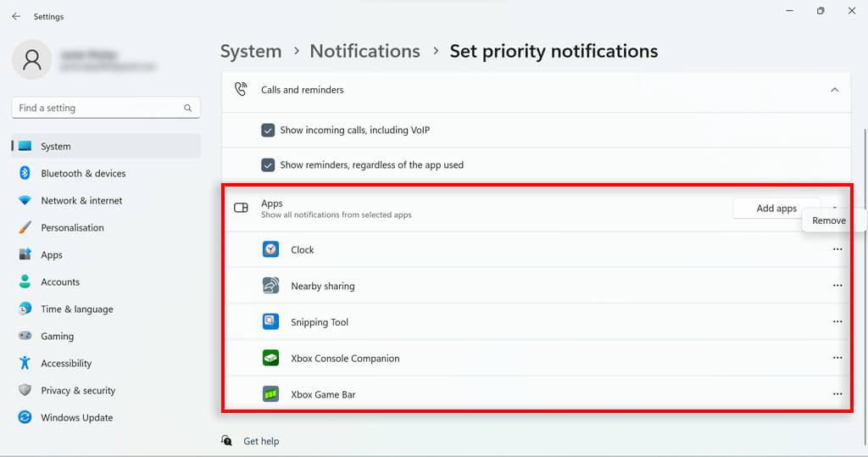Click the Accessibility figure icon
Screen dimensions: 868x457
coord(25,363)
